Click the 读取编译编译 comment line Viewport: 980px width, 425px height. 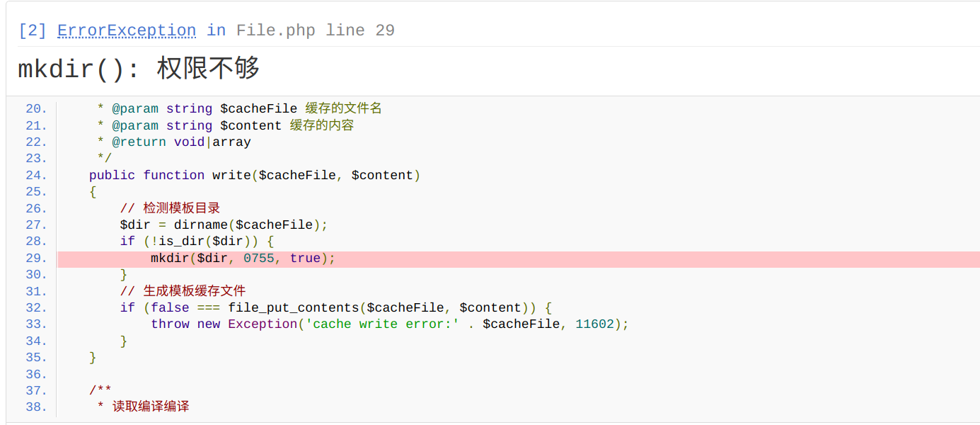144,407
